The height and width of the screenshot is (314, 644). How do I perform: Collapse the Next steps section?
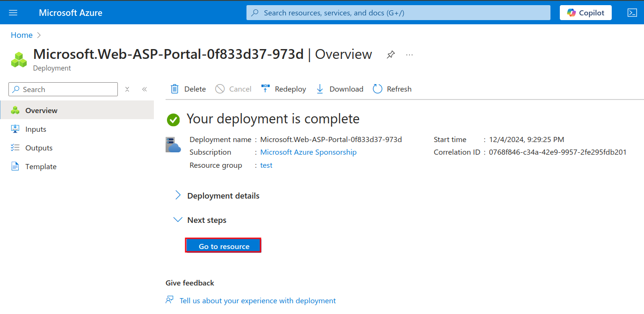pyautogui.click(x=200, y=220)
